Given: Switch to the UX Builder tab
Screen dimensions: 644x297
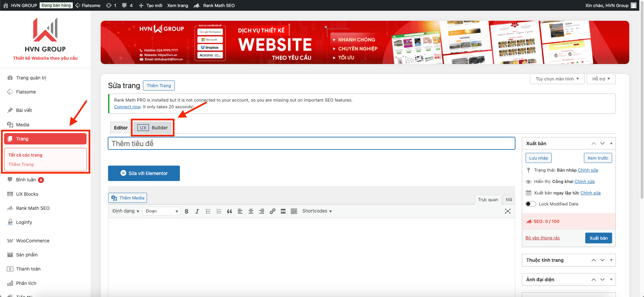Looking at the screenshot, I should [x=153, y=128].
